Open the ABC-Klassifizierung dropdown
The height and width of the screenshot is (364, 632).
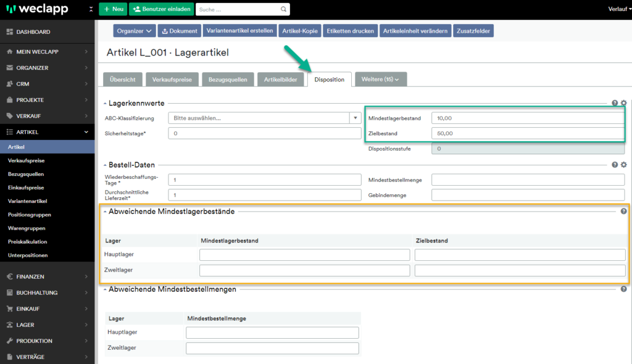click(x=355, y=118)
